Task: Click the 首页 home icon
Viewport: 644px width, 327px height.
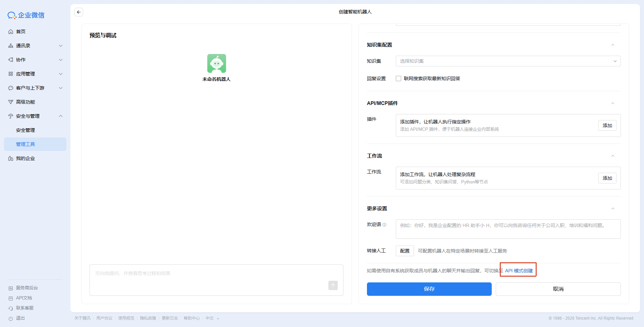Action: click(x=11, y=32)
